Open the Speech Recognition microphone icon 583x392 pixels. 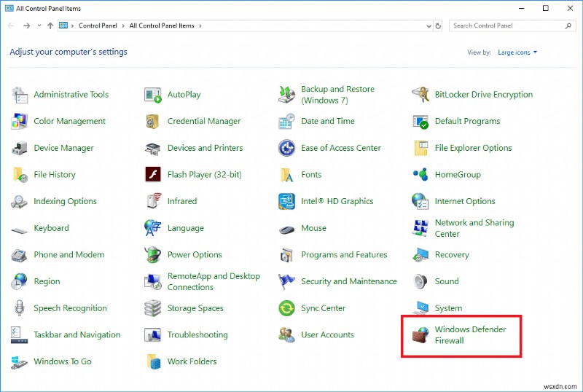coord(20,308)
